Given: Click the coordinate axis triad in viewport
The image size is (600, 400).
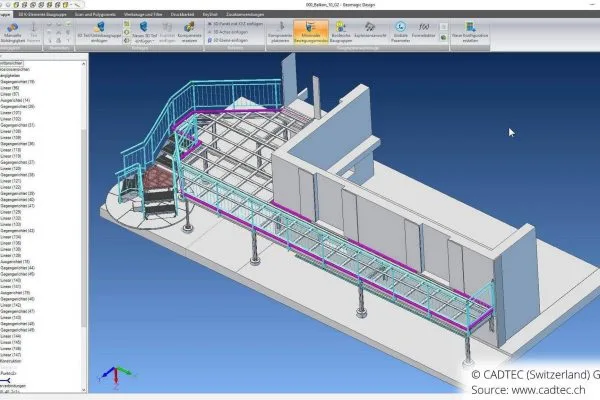Looking at the screenshot, I should tap(116, 377).
